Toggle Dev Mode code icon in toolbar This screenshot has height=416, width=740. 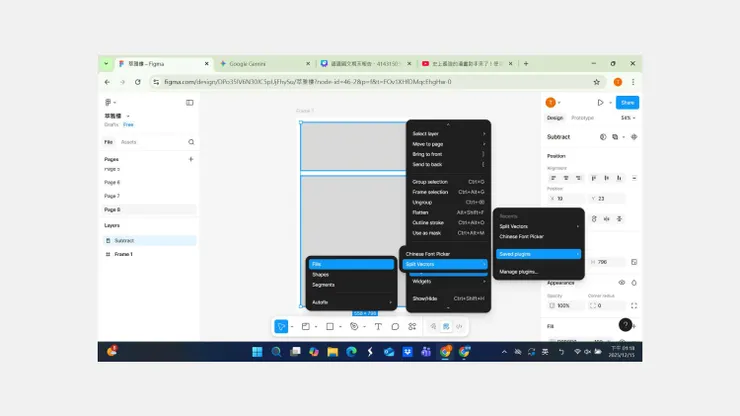point(459,326)
